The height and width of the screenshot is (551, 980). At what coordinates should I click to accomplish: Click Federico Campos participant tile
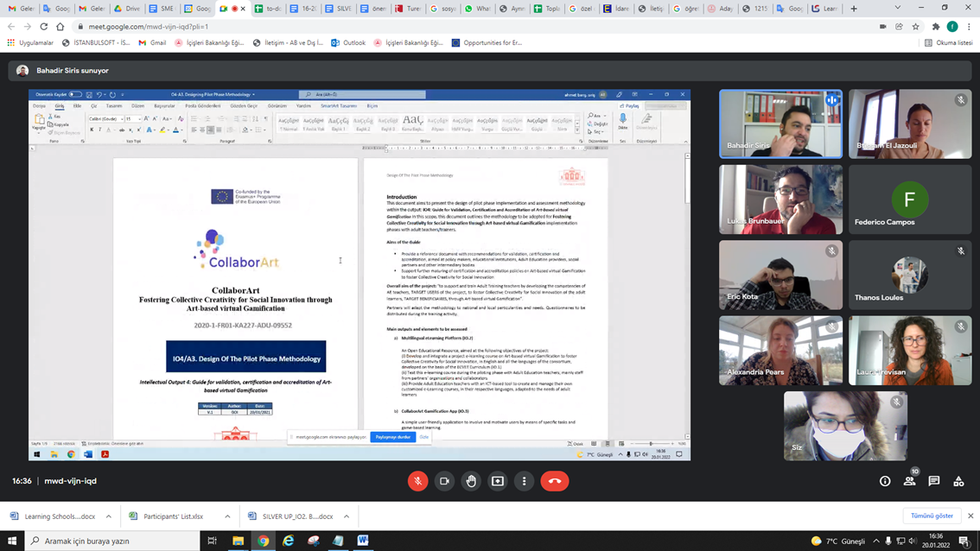pyautogui.click(x=909, y=199)
